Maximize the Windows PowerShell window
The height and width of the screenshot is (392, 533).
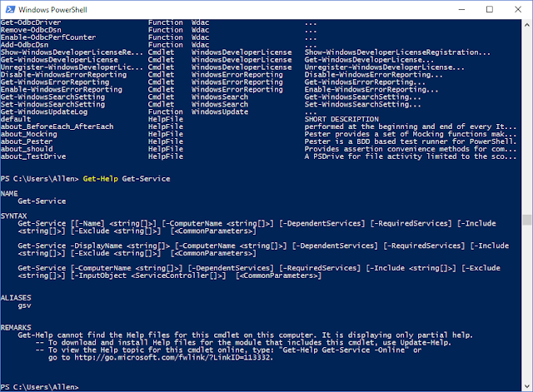click(490, 9)
